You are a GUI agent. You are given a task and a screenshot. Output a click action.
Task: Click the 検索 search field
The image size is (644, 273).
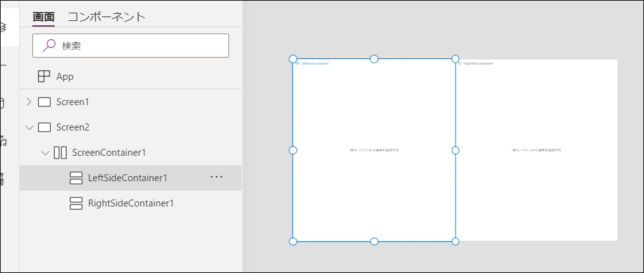click(x=131, y=46)
